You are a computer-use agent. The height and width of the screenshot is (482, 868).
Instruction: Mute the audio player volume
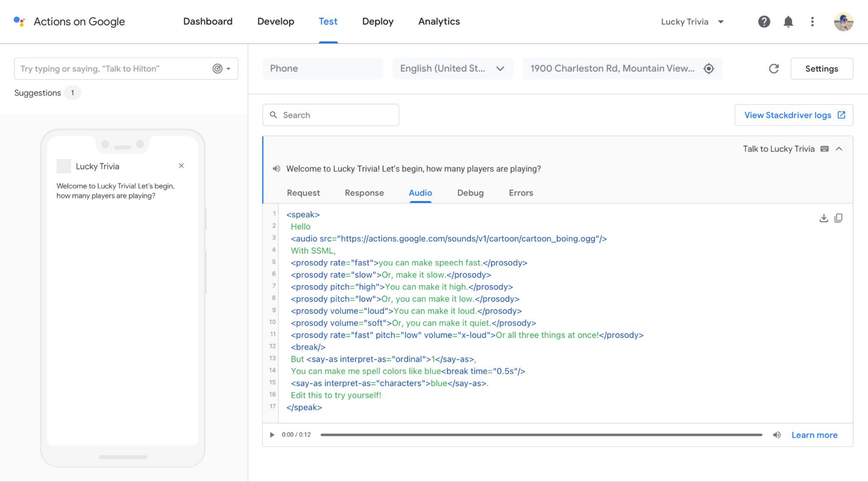point(777,435)
